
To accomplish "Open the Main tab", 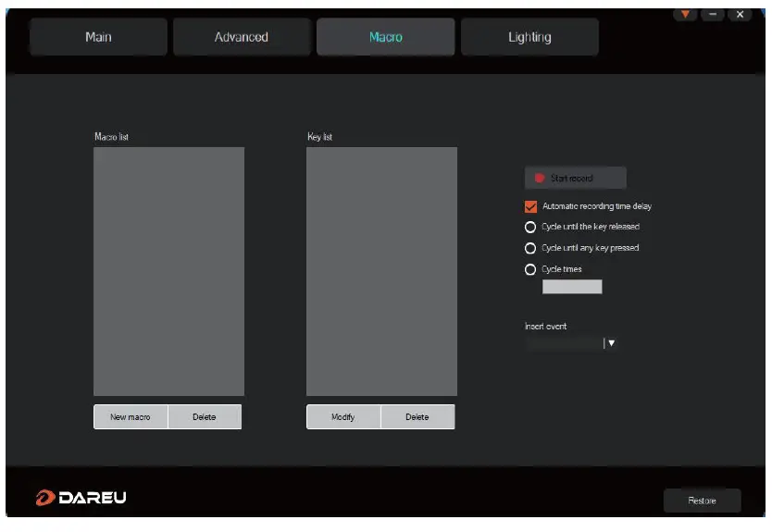I will coord(98,37).
